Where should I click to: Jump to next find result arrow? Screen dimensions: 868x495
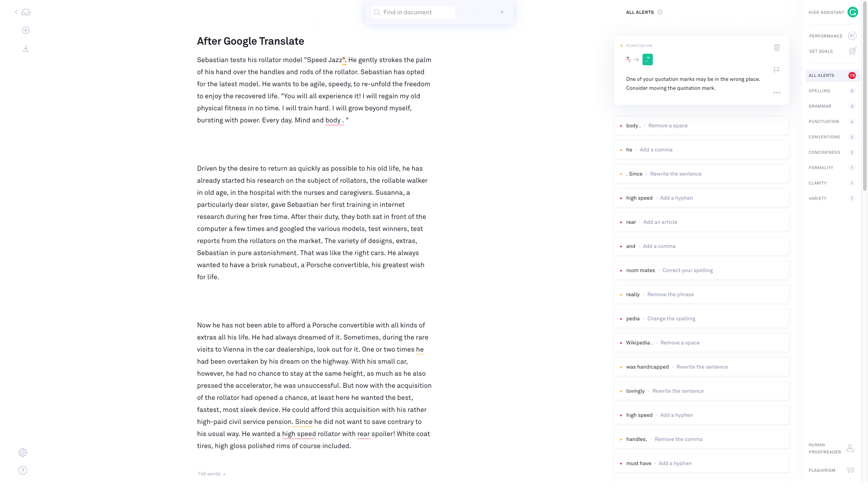pos(479,12)
